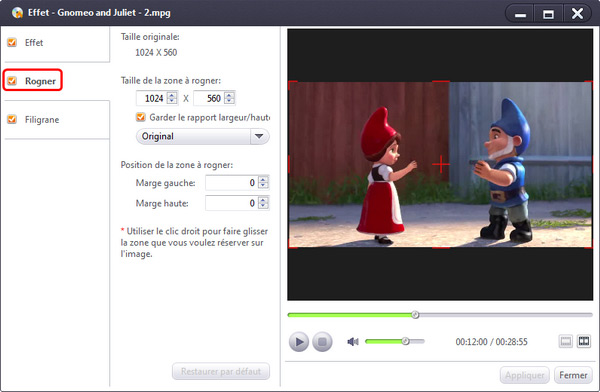Click the 'Position de la zone à rogner' label

coord(176,165)
